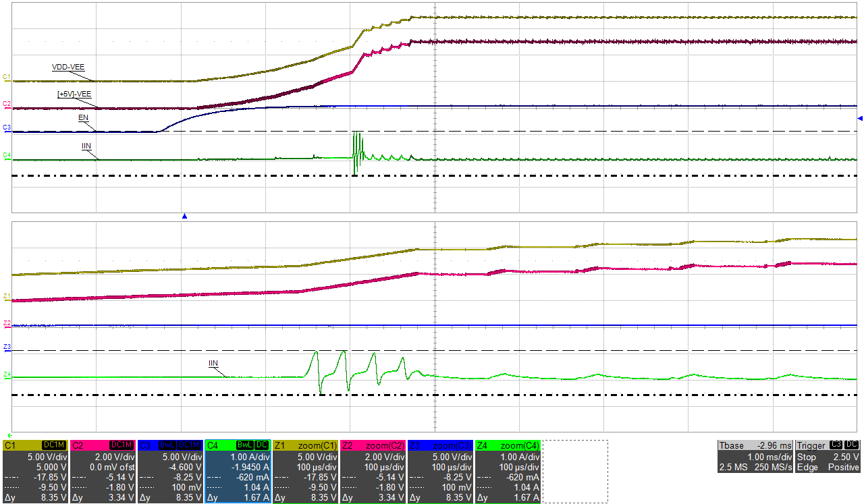
Task: Click the trigger position triangle below upper grid
Action: click(184, 215)
